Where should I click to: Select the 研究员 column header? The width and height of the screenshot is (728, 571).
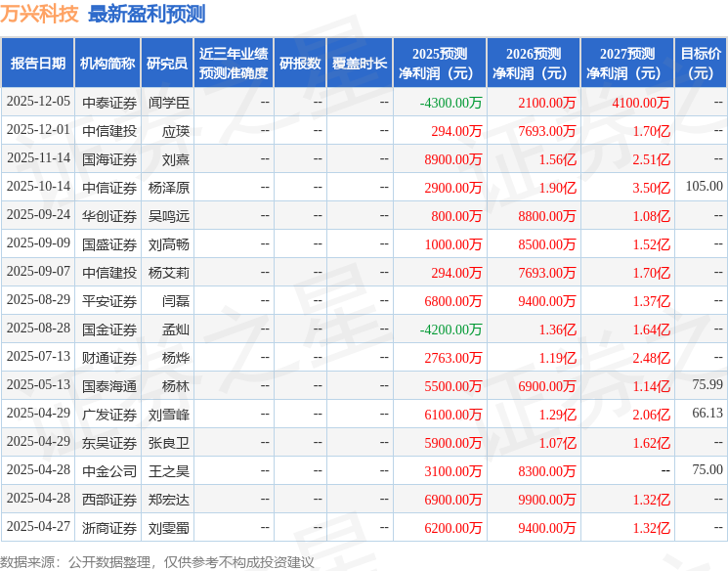(x=167, y=64)
